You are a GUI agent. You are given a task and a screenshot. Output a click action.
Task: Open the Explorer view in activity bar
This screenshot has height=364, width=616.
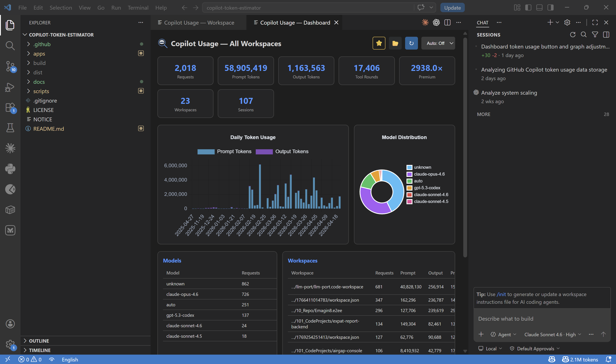click(x=10, y=25)
